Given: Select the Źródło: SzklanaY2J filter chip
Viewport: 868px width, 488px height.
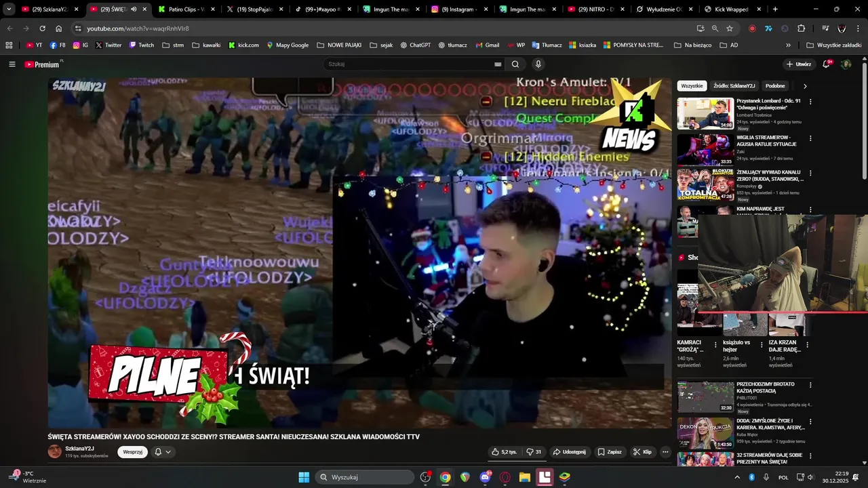Looking at the screenshot, I should pos(734,86).
